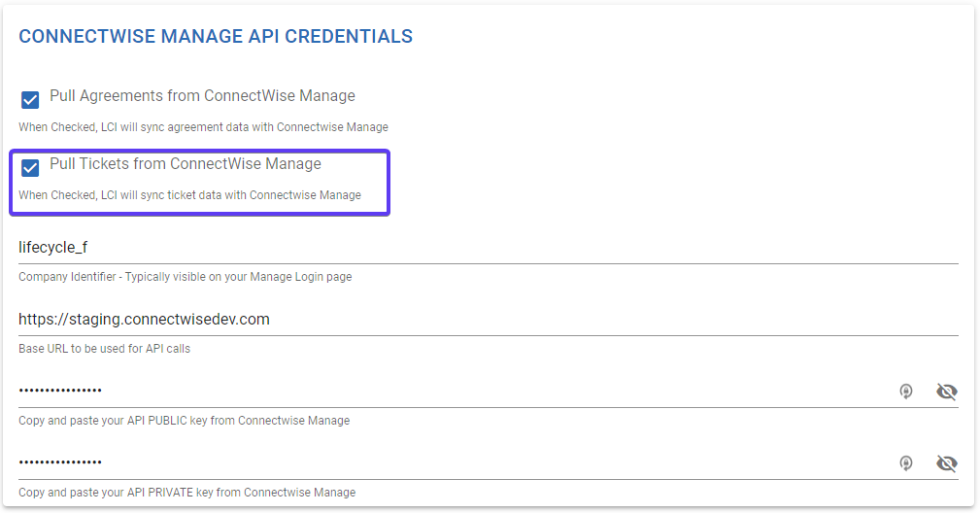Viewport: 980px width, 513px height.
Task: Click the API PUBLIC key instruction text
Action: pos(184,421)
